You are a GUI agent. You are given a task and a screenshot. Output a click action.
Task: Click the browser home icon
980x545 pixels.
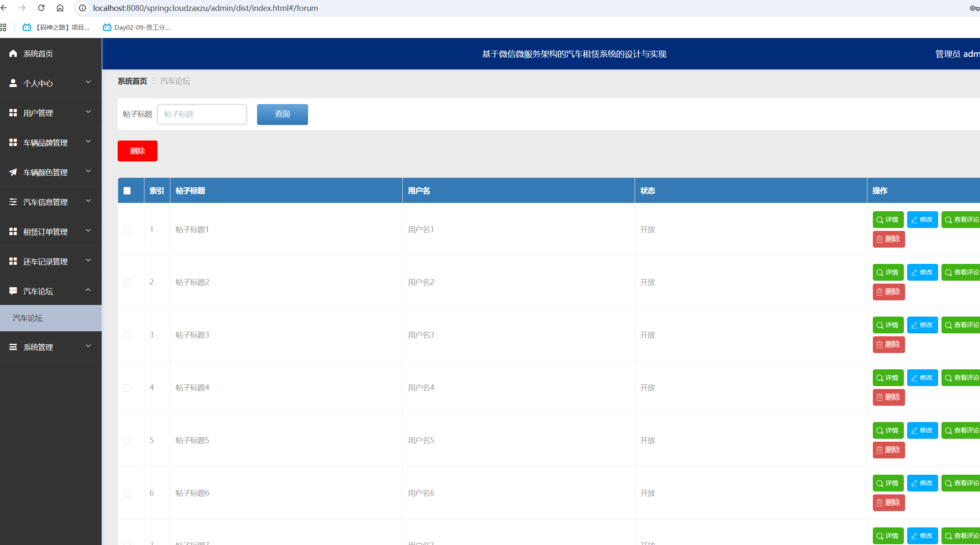tap(60, 8)
